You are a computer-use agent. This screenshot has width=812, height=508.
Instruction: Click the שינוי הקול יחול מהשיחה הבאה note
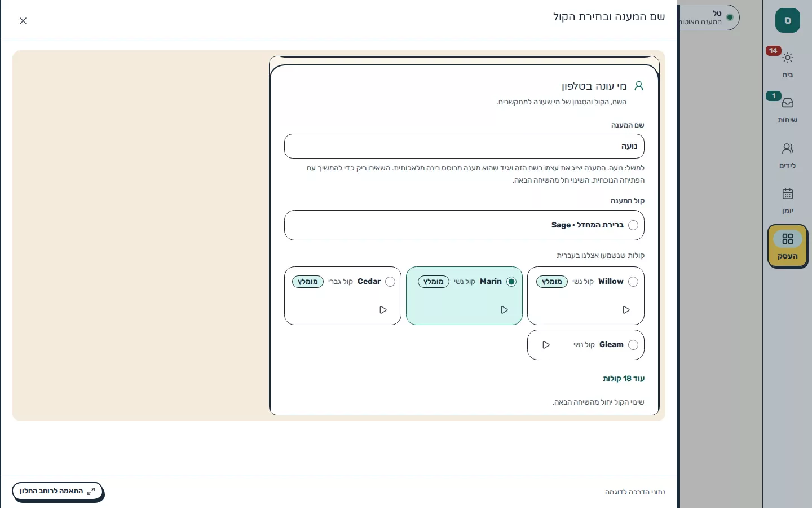(x=598, y=402)
